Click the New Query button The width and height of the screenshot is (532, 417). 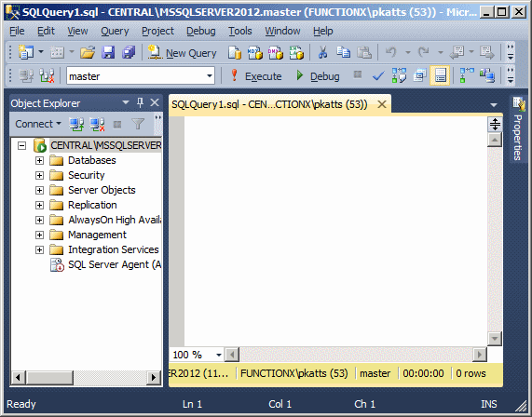pos(183,53)
